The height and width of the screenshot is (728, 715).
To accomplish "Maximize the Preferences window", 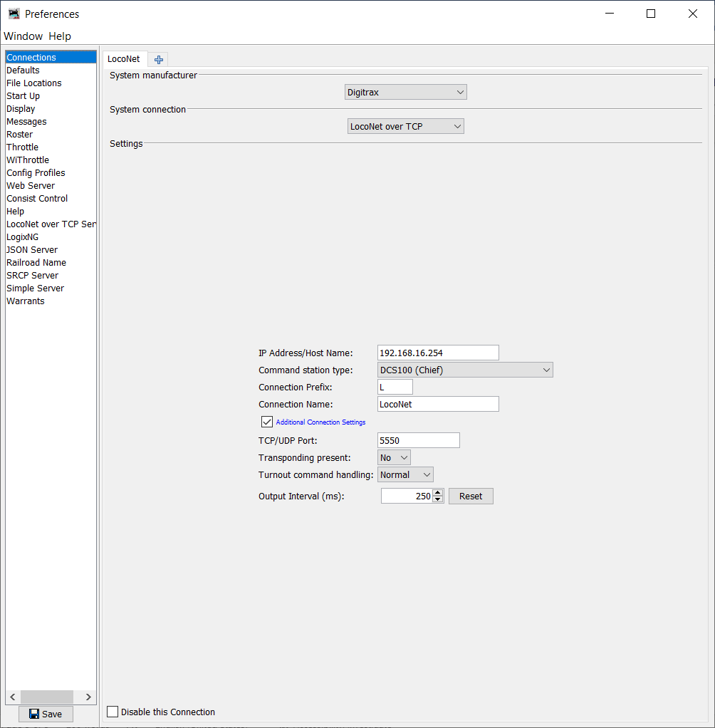I will [651, 14].
